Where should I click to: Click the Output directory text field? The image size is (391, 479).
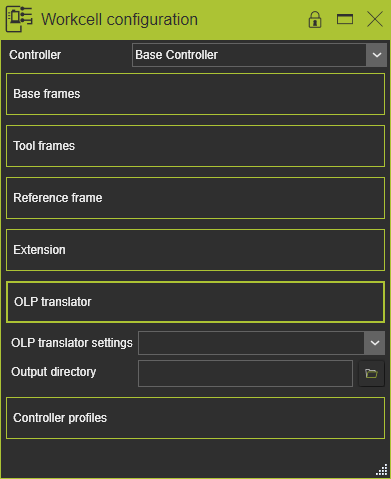point(245,373)
